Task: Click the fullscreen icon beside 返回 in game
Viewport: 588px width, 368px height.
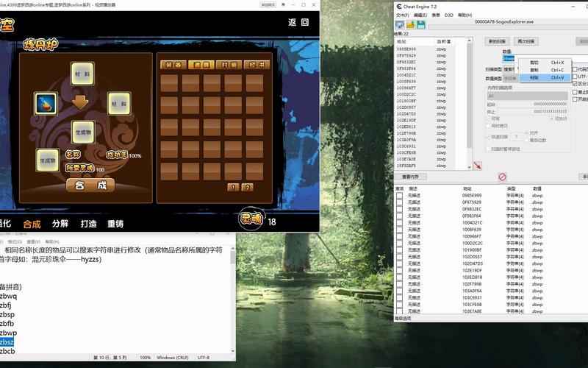Action: coord(305,22)
